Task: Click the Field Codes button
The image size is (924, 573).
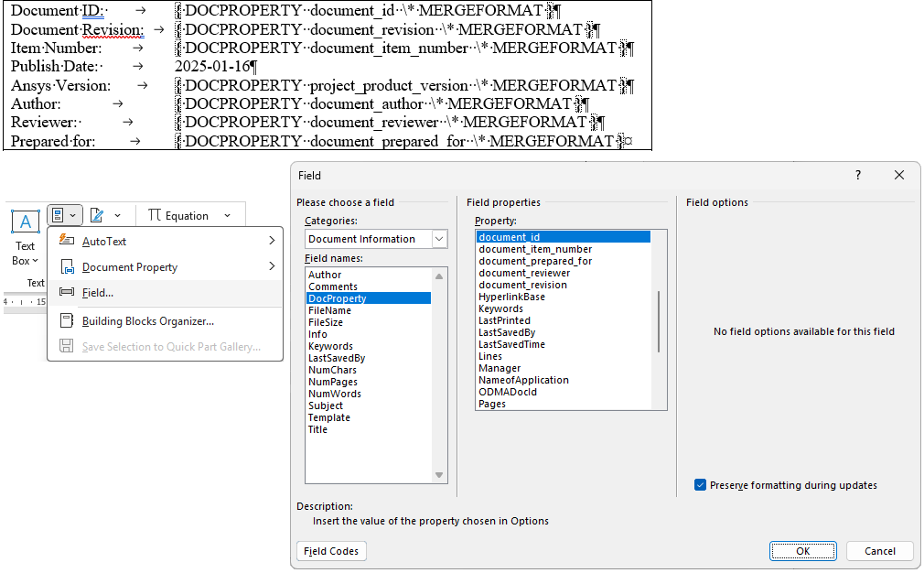Action: [331, 551]
